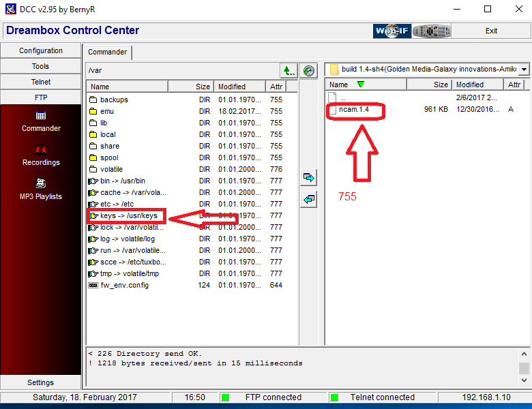Image resolution: width=532 pixels, height=409 pixels.
Task: Sort remote files by the Name column
Action: 128,87
